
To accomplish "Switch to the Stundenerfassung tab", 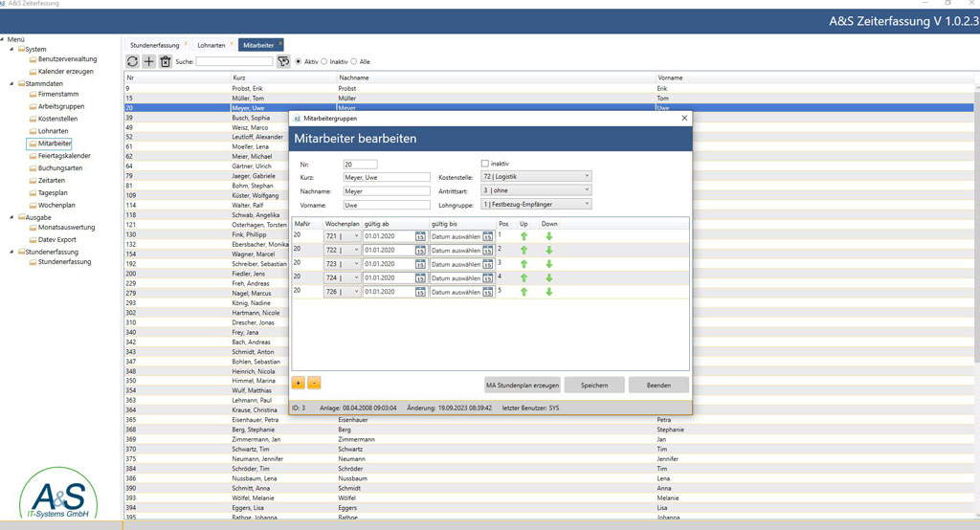I will [154, 45].
